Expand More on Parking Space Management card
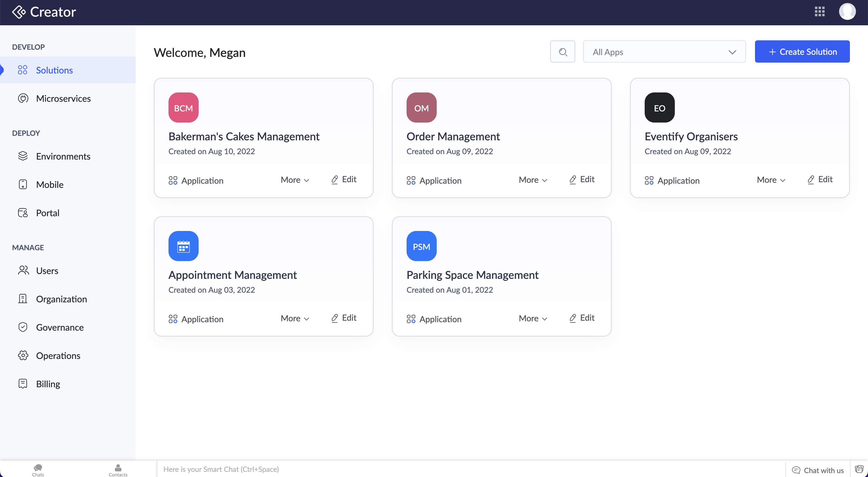Screen dimensions: 868x477 (533, 318)
